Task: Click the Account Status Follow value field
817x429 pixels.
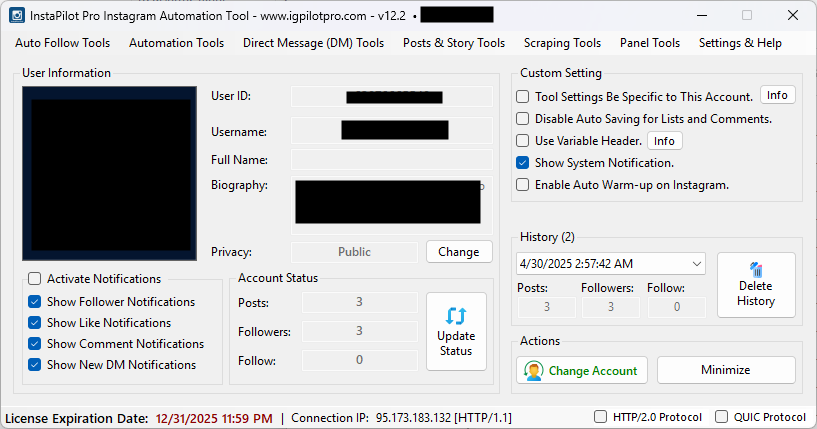Action: (360, 360)
